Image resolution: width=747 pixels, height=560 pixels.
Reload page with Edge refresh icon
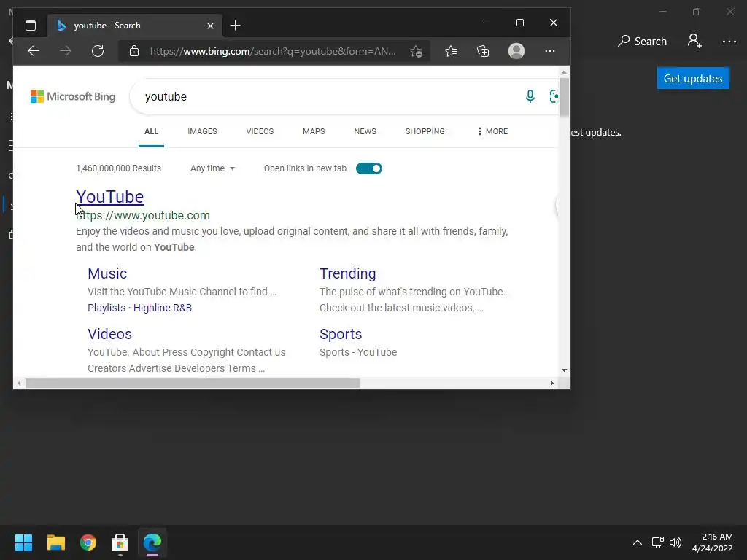tap(98, 51)
